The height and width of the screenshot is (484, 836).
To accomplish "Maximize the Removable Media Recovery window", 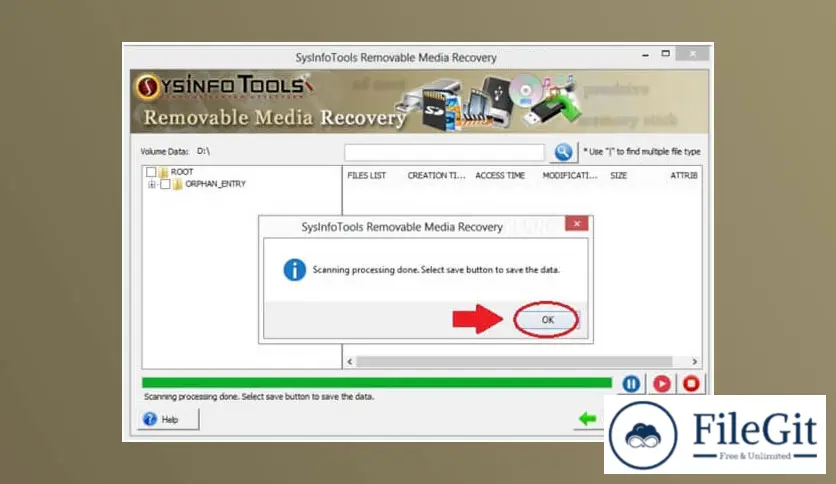I will pos(665,53).
